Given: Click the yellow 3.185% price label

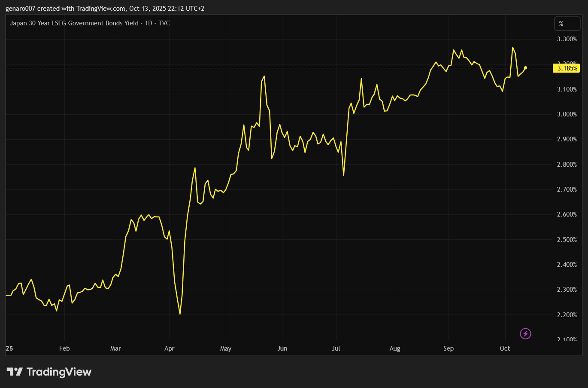Looking at the screenshot, I should click(566, 68).
